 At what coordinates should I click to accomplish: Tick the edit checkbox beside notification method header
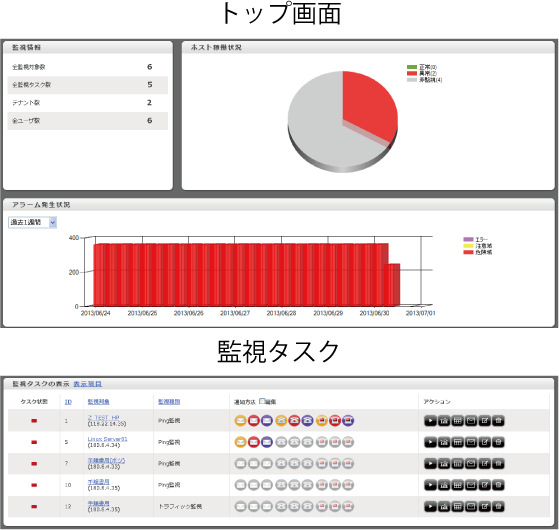262,401
